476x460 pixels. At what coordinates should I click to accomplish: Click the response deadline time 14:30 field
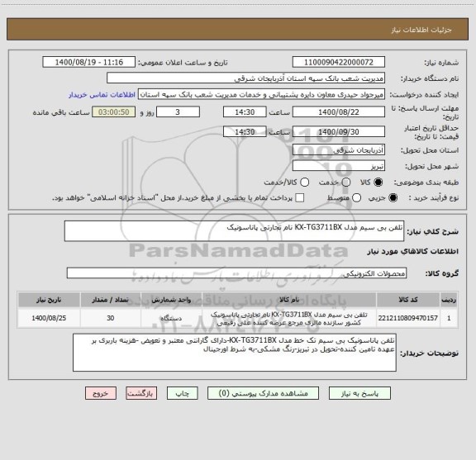(x=245, y=112)
